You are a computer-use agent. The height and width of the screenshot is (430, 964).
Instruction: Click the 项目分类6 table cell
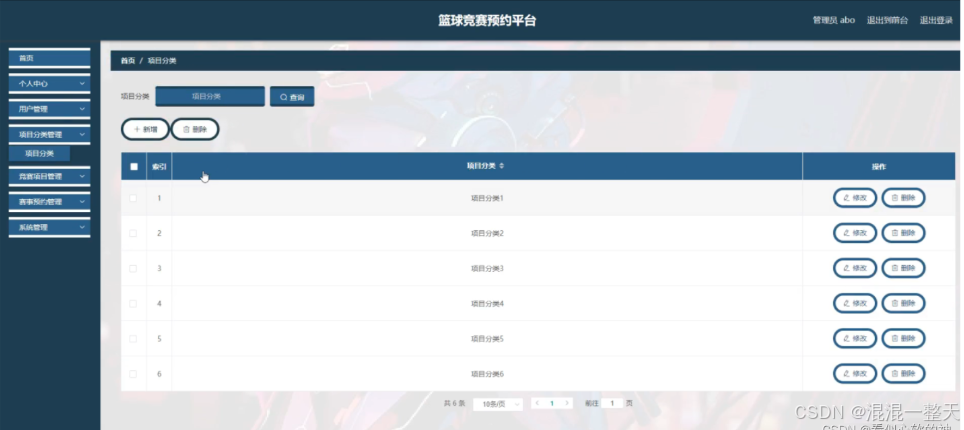(487, 373)
